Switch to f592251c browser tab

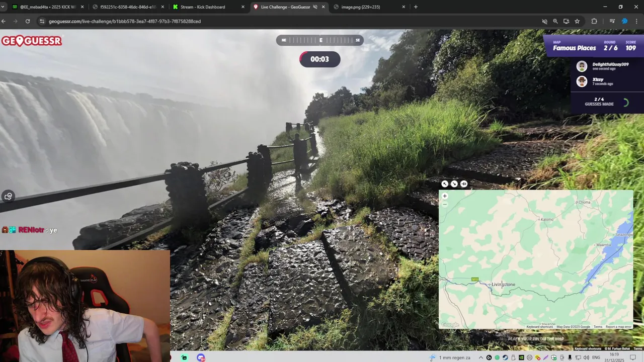point(128,7)
